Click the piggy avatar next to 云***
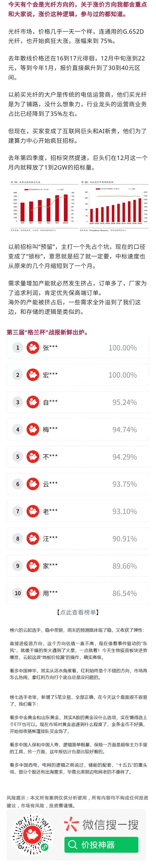156x868 pixels. click(x=33, y=484)
